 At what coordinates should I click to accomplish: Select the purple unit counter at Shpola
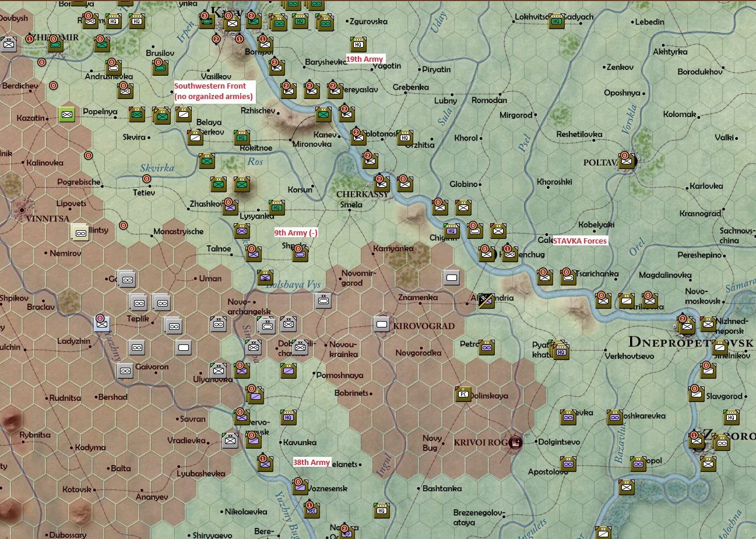click(x=300, y=253)
